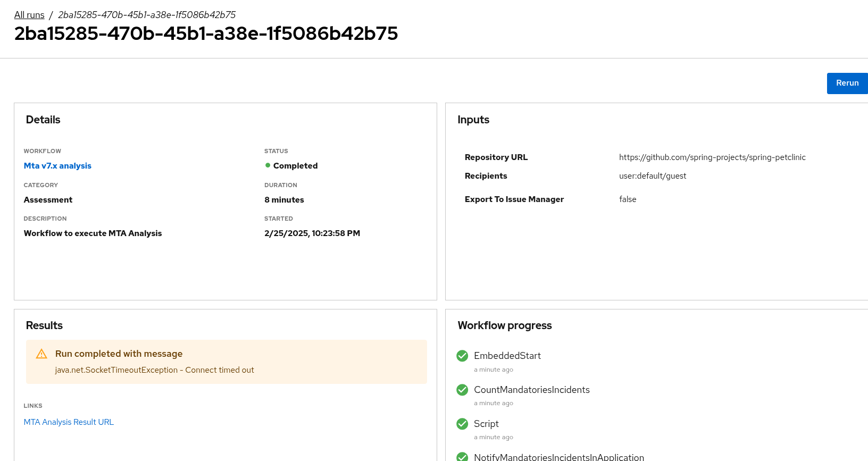868x461 pixels.
Task: Click the EmbeddedStart workflow step
Action: pos(507,356)
